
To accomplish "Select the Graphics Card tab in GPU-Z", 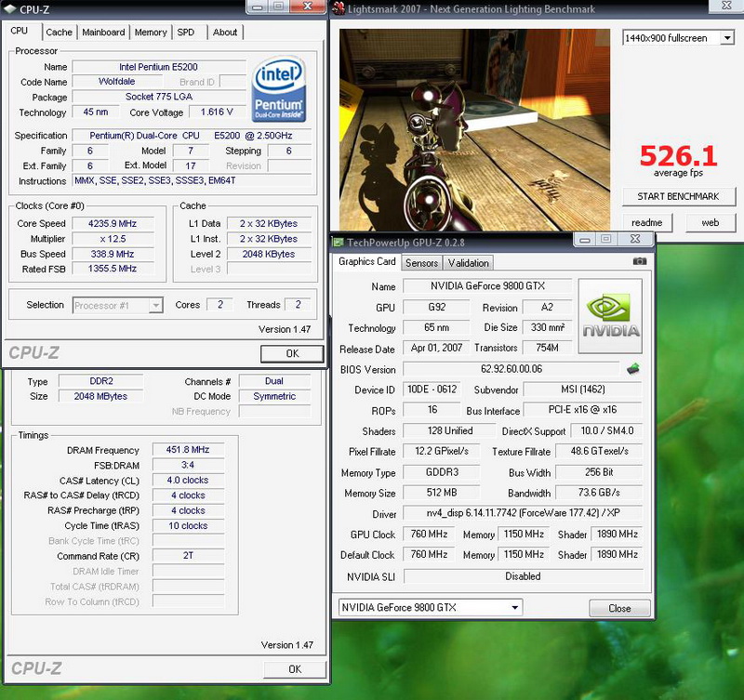I will (366, 261).
